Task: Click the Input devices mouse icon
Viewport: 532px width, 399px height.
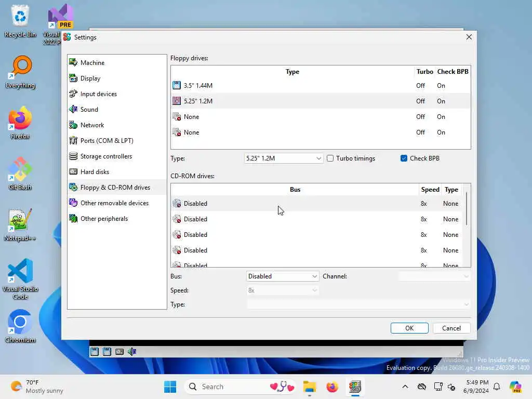Action: coord(73,94)
